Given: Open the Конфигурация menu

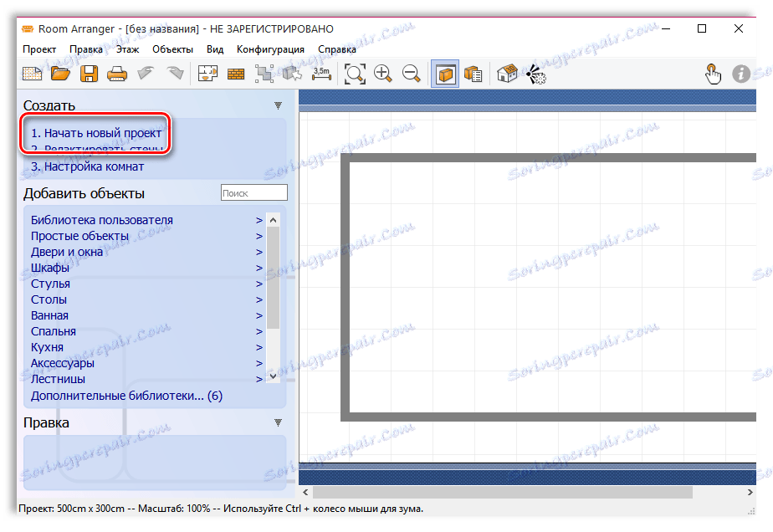Looking at the screenshot, I should [x=271, y=49].
